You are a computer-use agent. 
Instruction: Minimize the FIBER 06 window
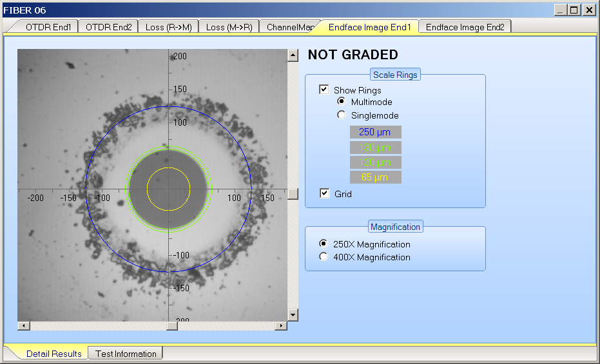(560, 10)
